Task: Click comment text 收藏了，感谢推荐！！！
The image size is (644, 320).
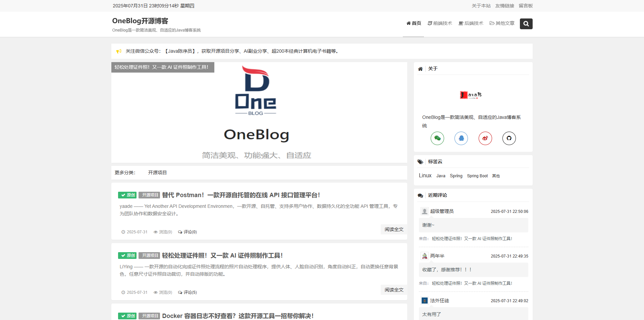Action: point(447,270)
